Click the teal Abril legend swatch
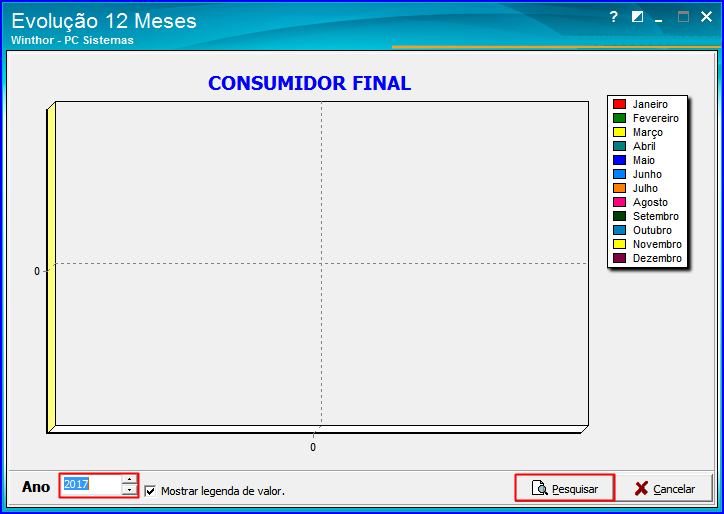This screenshot has width=724, height=514. click(x=619, y=146)
